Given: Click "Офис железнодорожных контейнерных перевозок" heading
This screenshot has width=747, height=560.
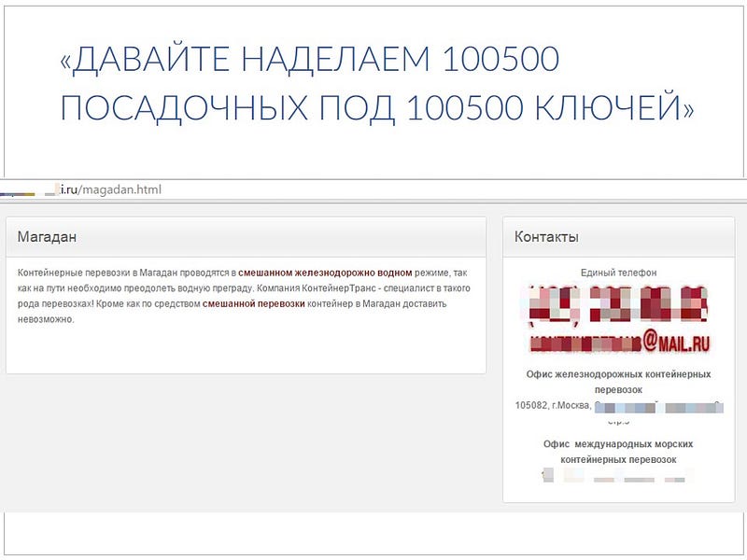Looking at the screenshot, I should (x=618, y=382).
